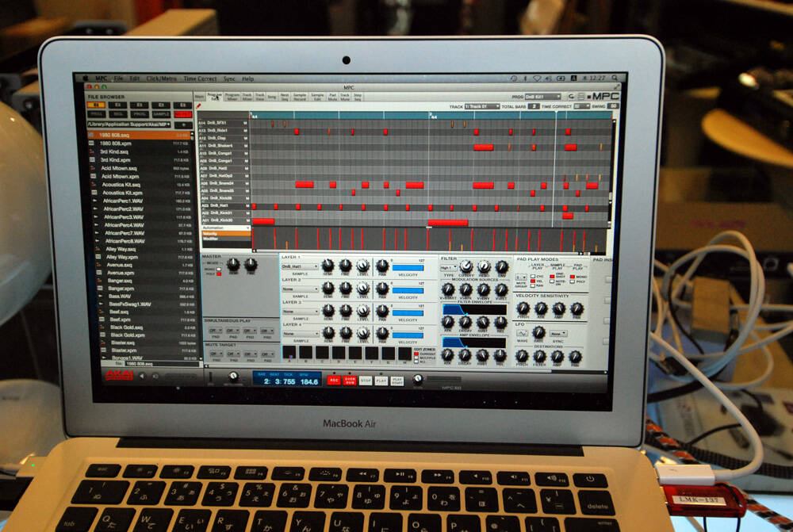Toggle Layer Play Cyc option

pyautogui.click(x=533, y=277)
